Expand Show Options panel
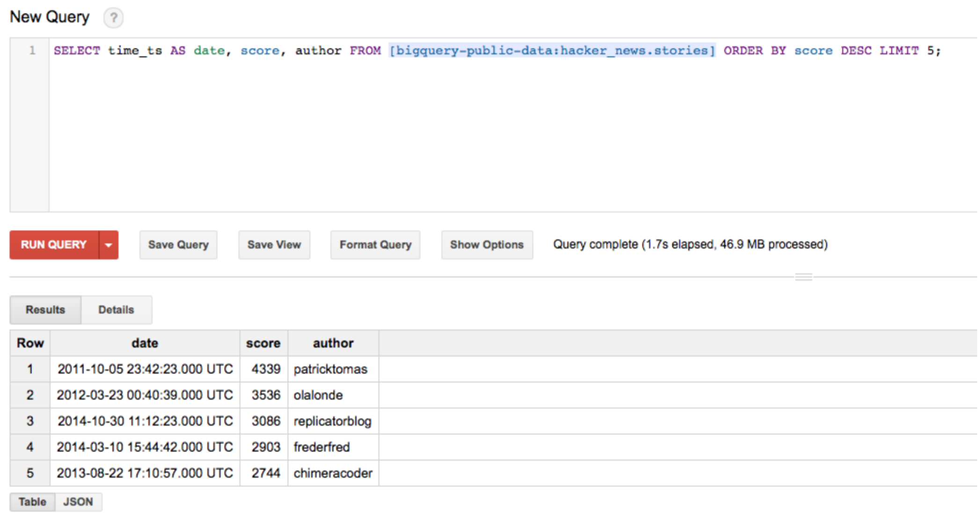 [x=487, y=245]
